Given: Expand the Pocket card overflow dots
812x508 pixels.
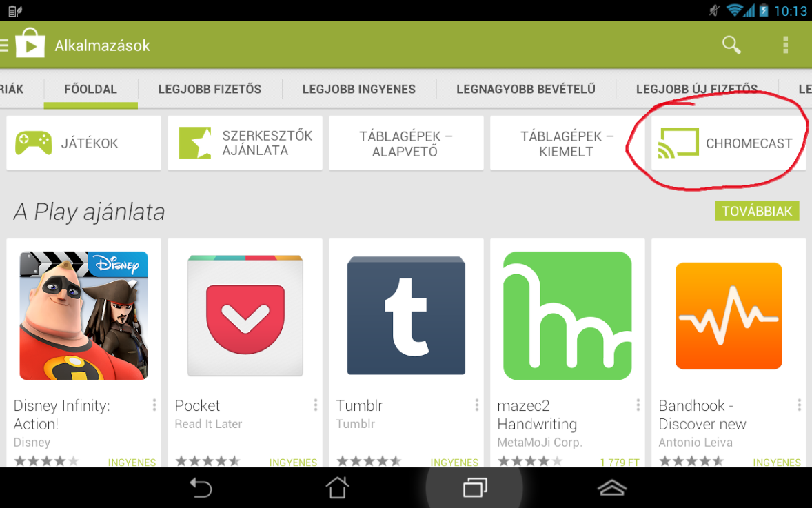Looking at the screenshot, I should click(x=316, y=405).
